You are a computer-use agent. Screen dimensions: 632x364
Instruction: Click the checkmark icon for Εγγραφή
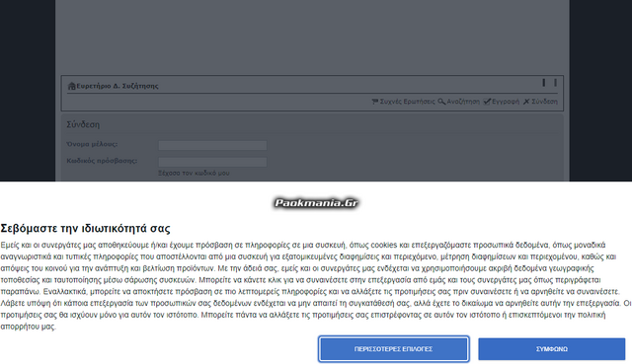click(x=487, y=102)
